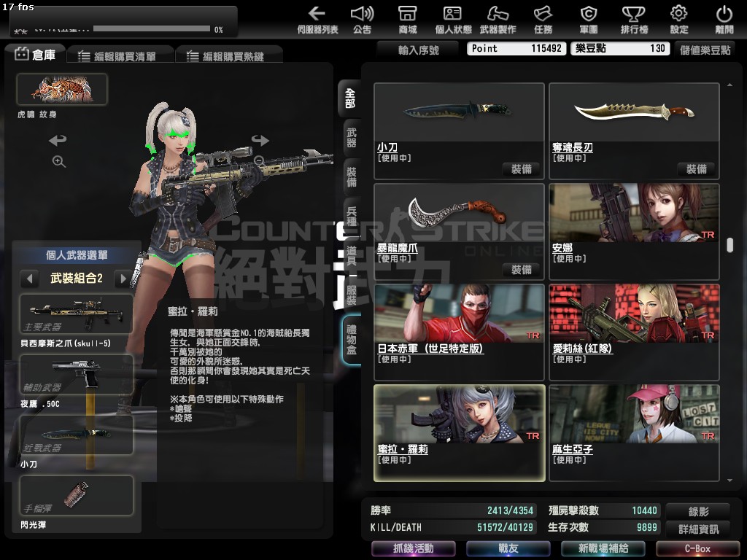Open rankings (排行榜) trophy icon
This screenshot has height=560, width=747.
coord(634,20)
